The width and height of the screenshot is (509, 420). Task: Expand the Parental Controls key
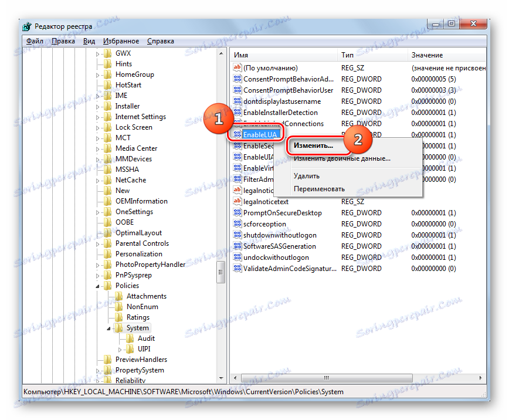(x=98, y=244)
